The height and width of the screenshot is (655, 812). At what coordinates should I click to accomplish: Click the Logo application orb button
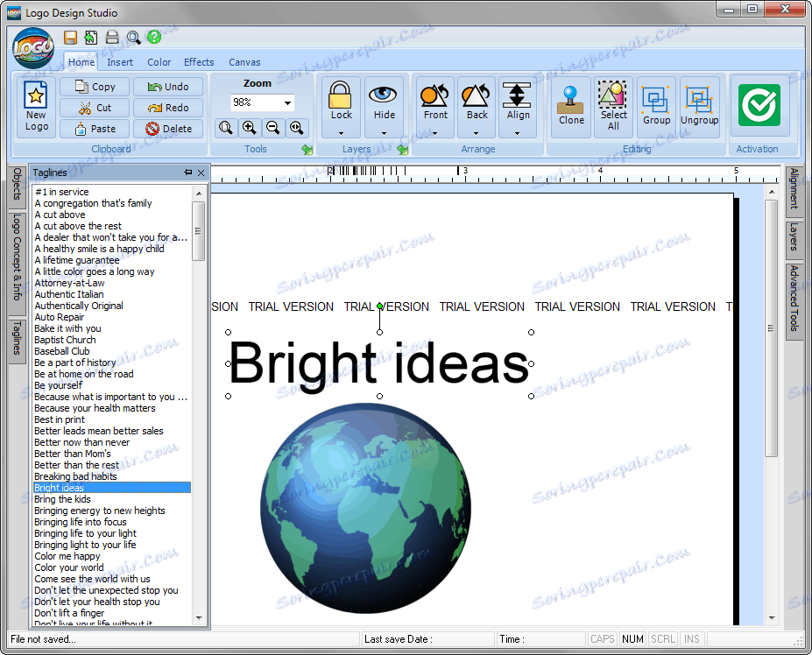[33, 48]
